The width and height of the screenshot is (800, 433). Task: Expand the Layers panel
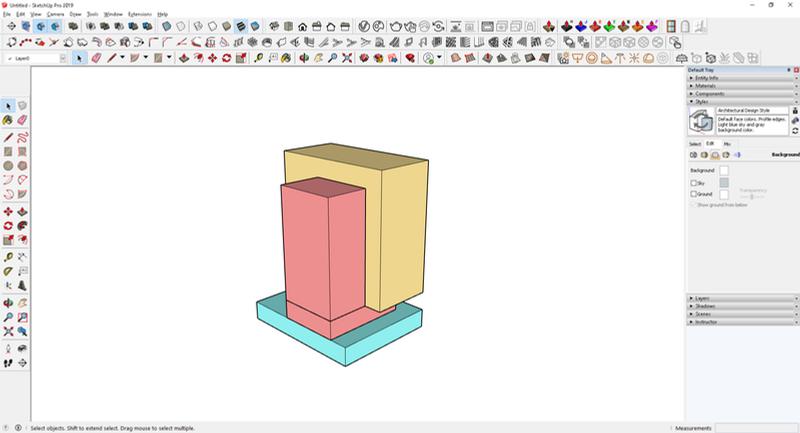(x=743, y=298)
